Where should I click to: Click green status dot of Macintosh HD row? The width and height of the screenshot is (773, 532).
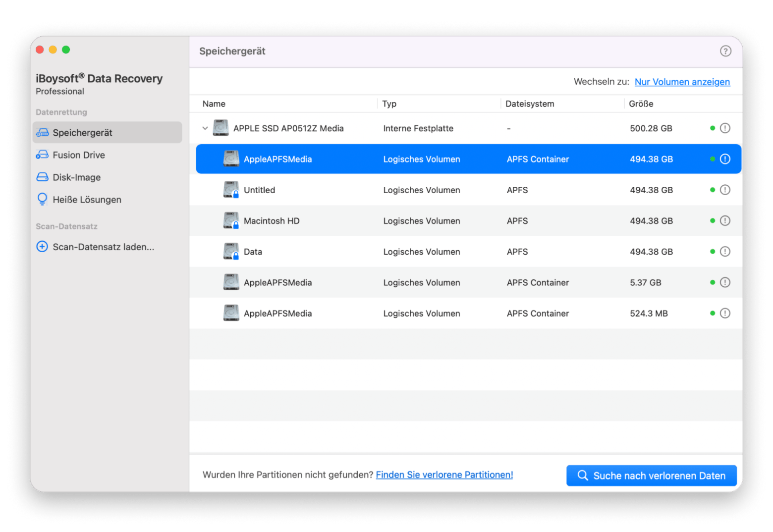pyautogui.click(x=713, y=221)
